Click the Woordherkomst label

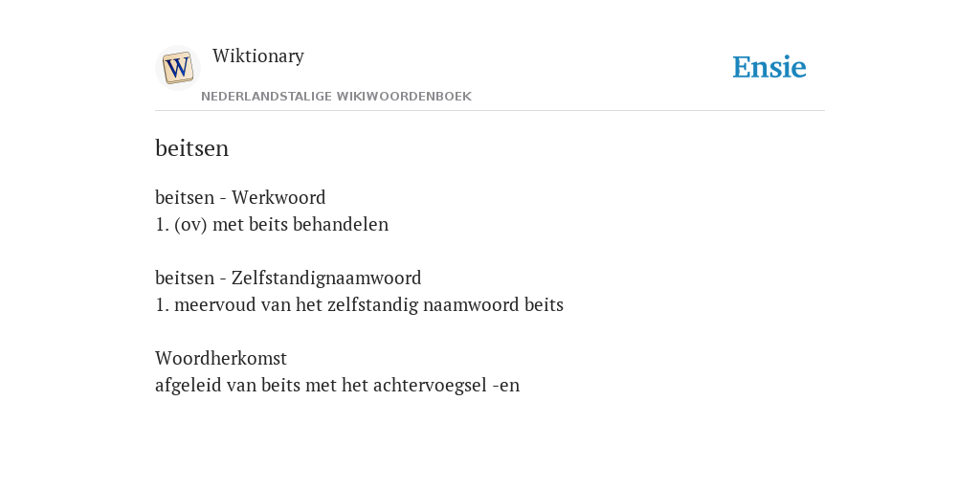[221, 358]
